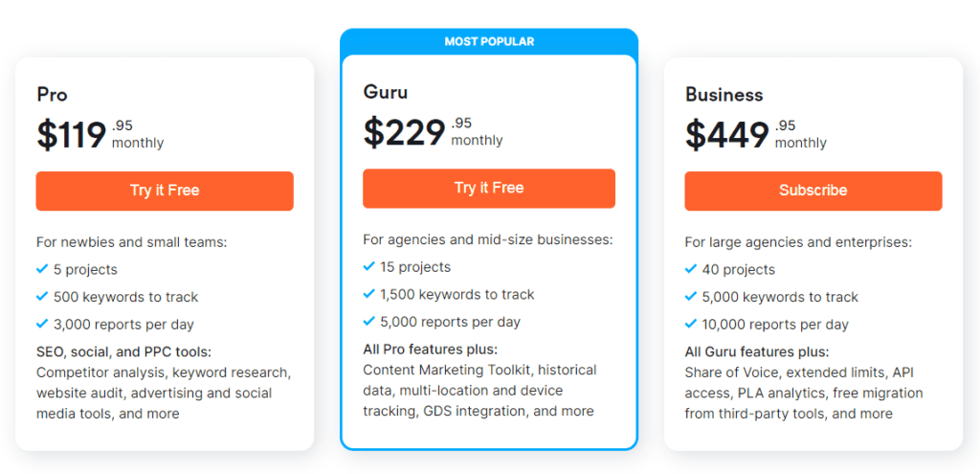Click the $449 Business price
This screenshot has width=980, height=474.
tap(756, 135)
